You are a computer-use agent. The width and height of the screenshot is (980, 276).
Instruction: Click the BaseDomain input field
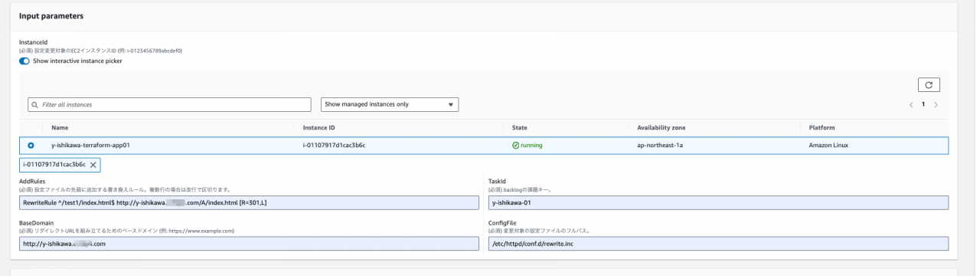pos(249,243)
